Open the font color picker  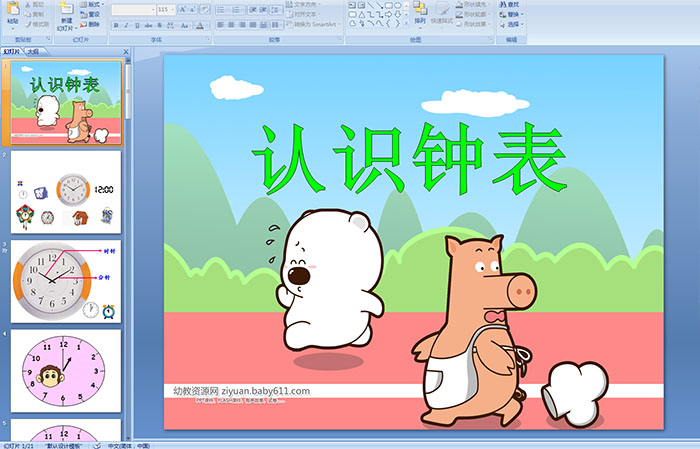coord(201,24)
